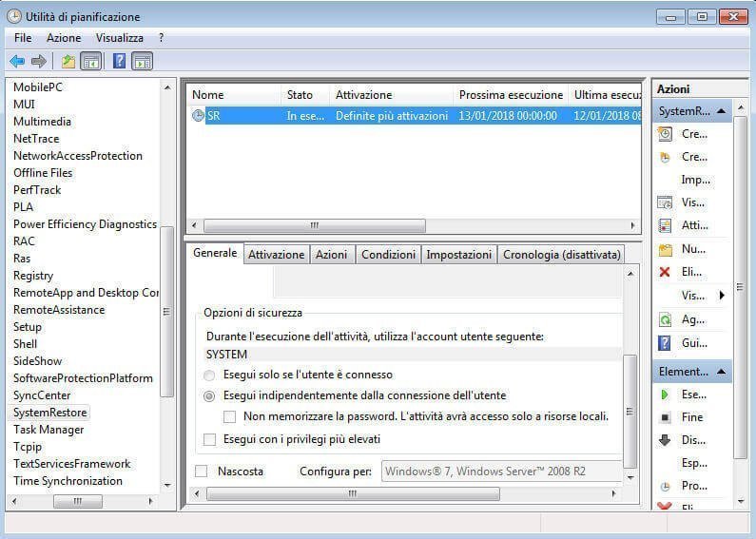Click details pane horizontal scrollbar thumb
This screenshot has width=756, height=539.
point(353,493)
